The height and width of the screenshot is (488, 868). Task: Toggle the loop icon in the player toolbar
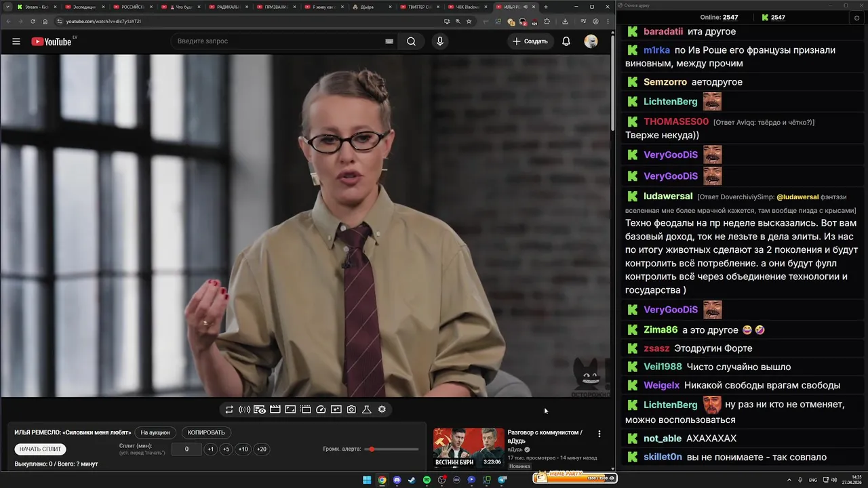pyautogui.click(x=229, y=409)
